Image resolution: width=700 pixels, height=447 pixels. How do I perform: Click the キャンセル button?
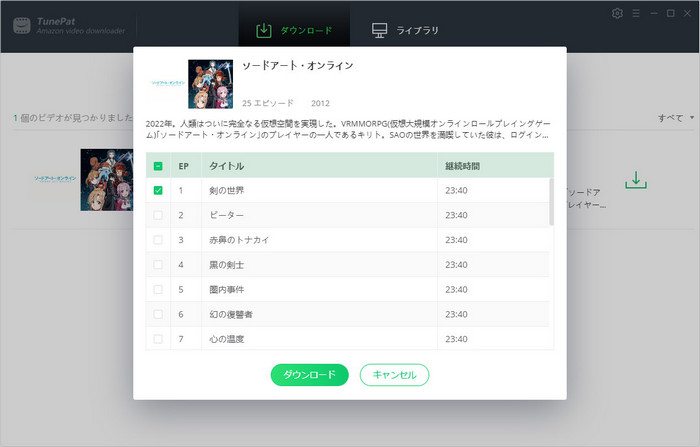pyautogui.click(x=395, y=375)
